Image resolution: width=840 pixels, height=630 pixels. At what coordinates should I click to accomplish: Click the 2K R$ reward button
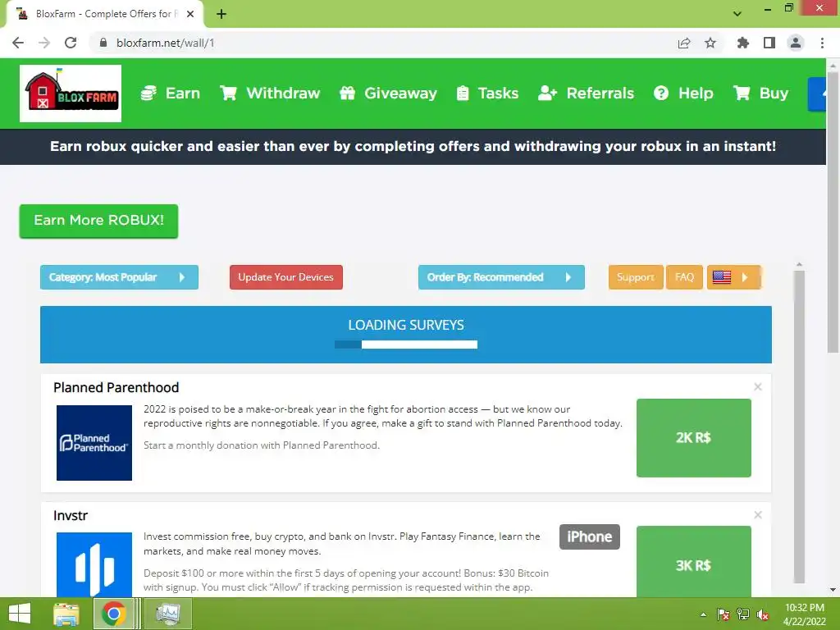pyautogui.click(x=694, y=438)
